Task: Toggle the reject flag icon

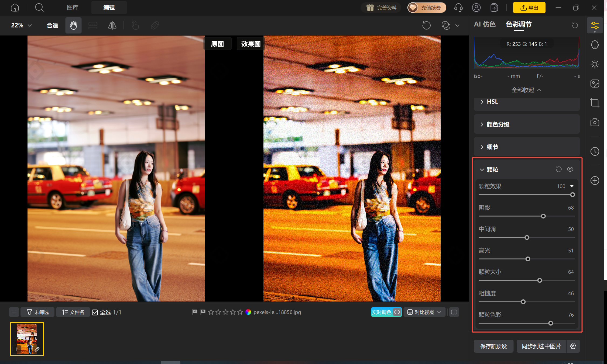Action: pyautogui.click(x=203, y=312)
